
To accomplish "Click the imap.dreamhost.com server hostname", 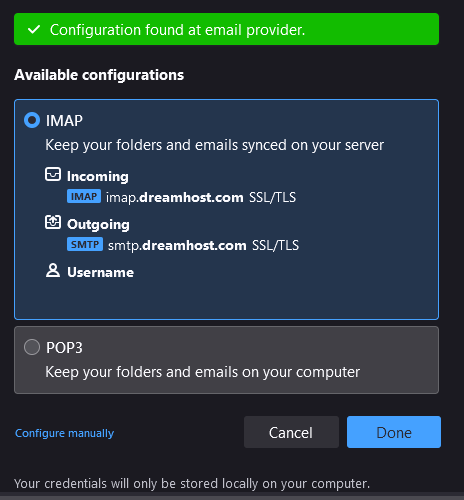I will click(x=175, y=197).
